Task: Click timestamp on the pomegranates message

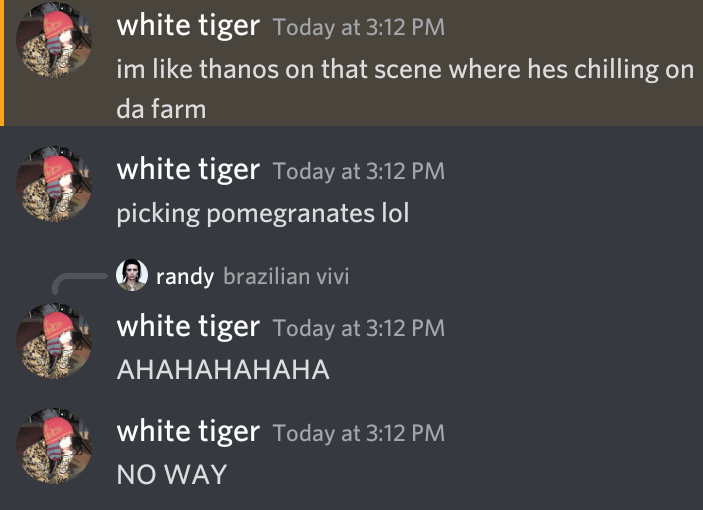Action: [359, 171]
